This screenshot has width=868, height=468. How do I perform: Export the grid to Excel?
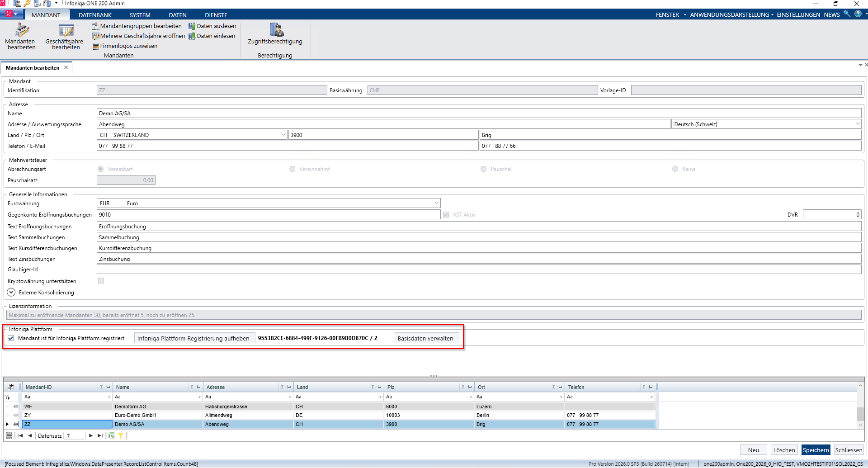coord(112,436)
